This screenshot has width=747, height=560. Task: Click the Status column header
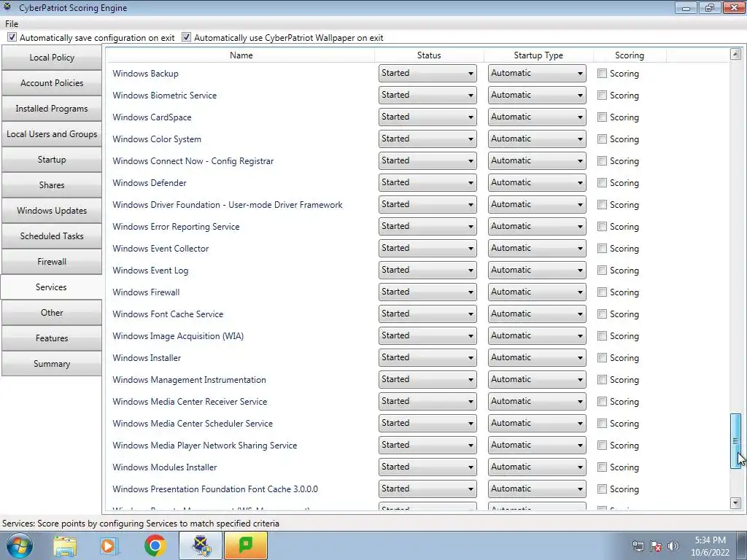pos(429,55)
